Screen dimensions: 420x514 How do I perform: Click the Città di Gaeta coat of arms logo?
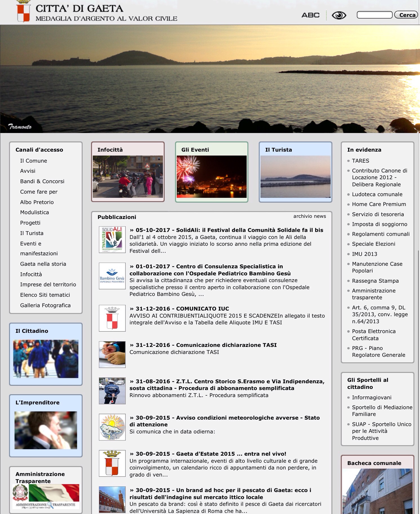(x=23, y=12)
